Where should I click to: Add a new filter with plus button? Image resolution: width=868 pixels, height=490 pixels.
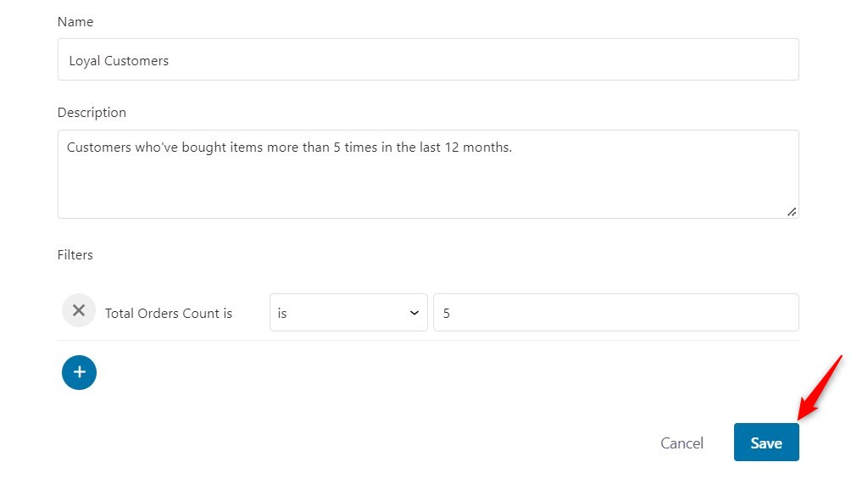click(79, 373)
